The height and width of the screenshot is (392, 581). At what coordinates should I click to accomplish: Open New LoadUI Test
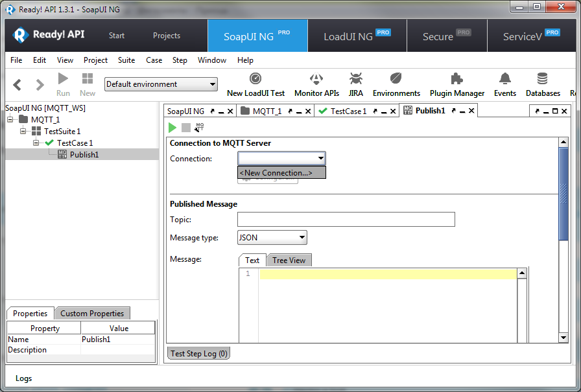(x=255, y=85)
